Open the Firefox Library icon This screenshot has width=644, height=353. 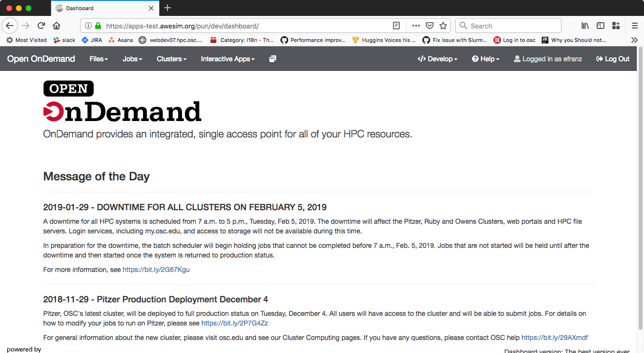[585, 26]
